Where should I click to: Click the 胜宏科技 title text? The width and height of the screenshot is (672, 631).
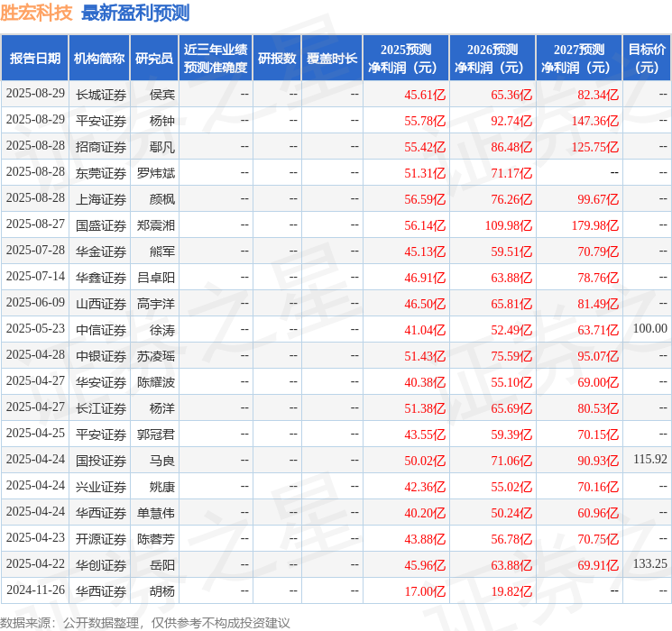(36, 13)
